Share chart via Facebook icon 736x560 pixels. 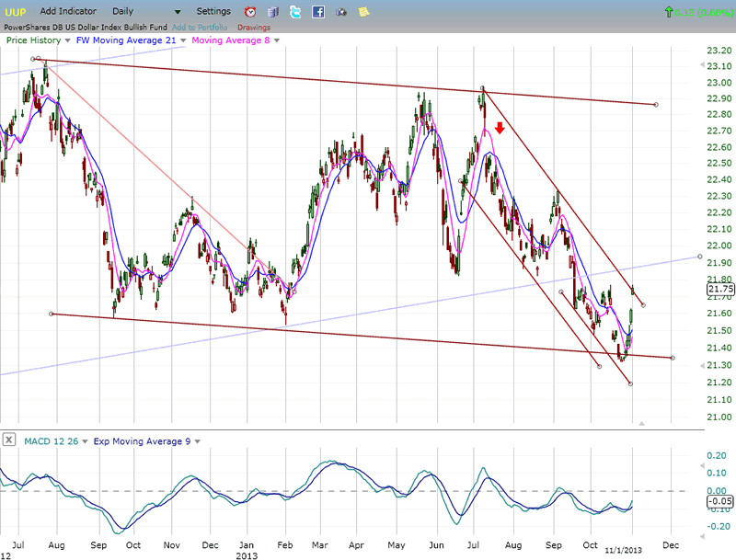click(x=318, y=12)
